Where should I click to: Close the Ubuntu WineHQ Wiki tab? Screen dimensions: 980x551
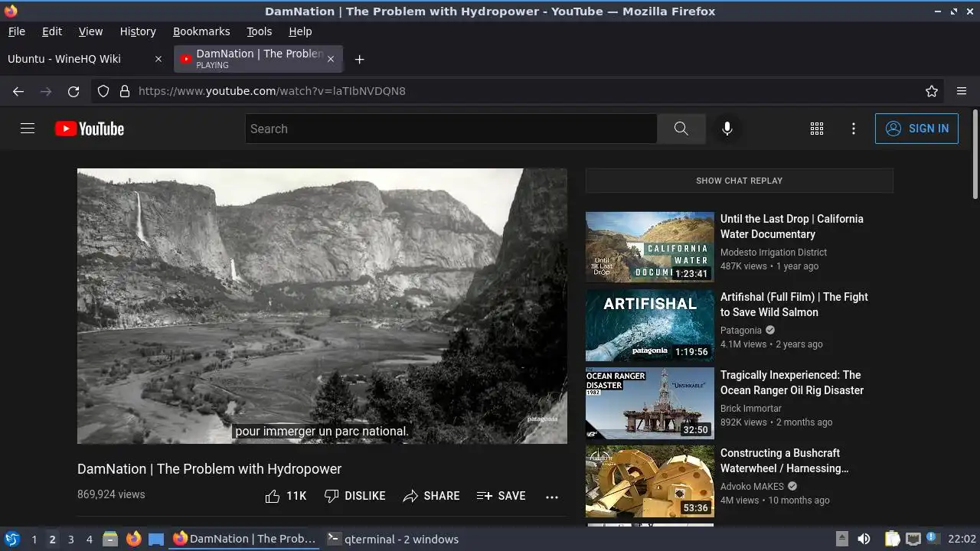click(x=158, y=59)
